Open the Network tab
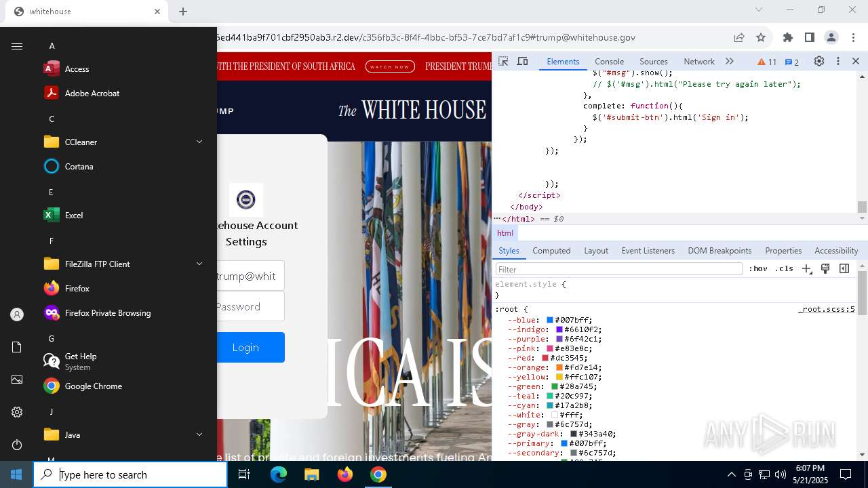This screenshot has height=488, width=868. (x=699, y=62)
